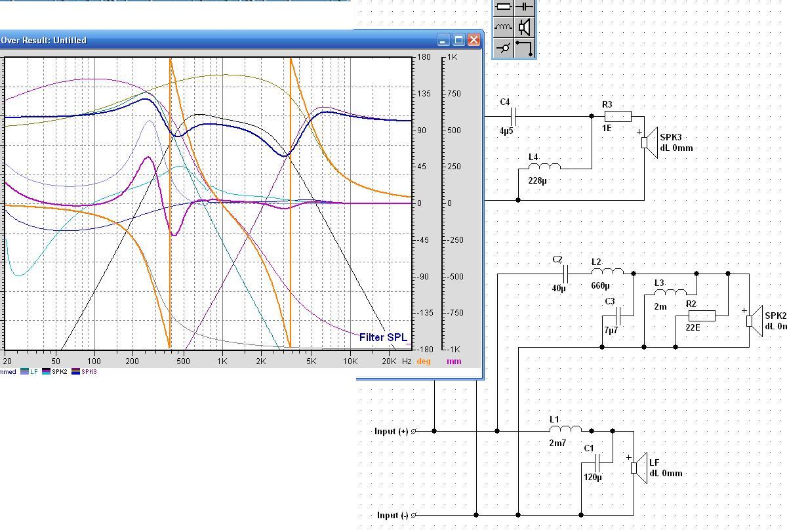Image resolution: width=787 pixels, height=532 pixels.
Task: Click the Filter SPL graph label
Action: (383, 337)
